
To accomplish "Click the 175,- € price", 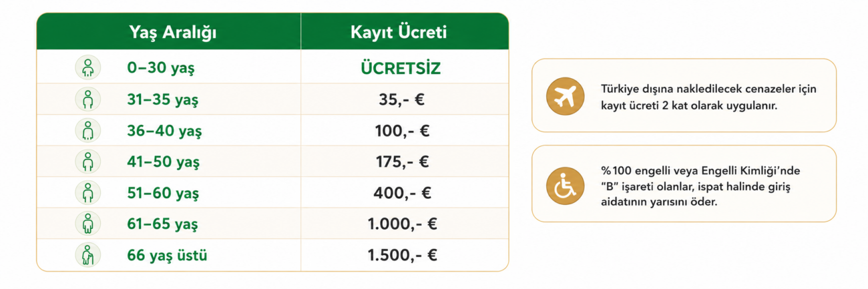I will (x=401, y=162).
